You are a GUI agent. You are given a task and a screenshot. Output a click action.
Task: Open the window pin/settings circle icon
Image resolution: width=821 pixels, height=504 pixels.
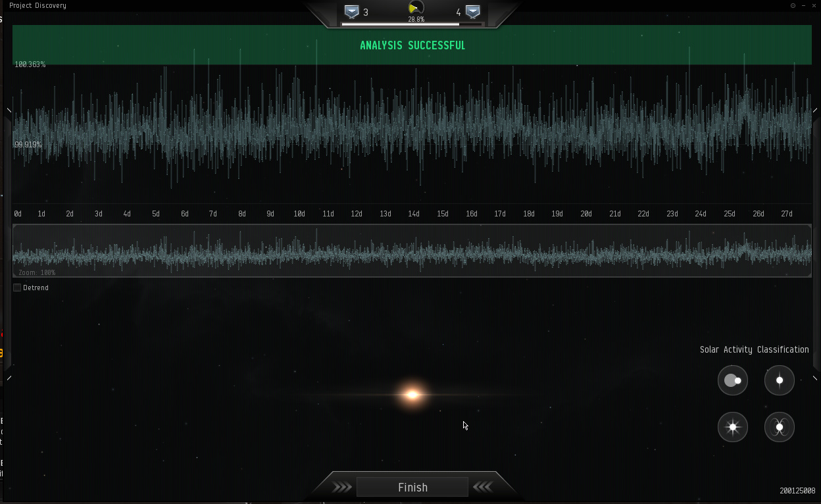pos(793,5)
